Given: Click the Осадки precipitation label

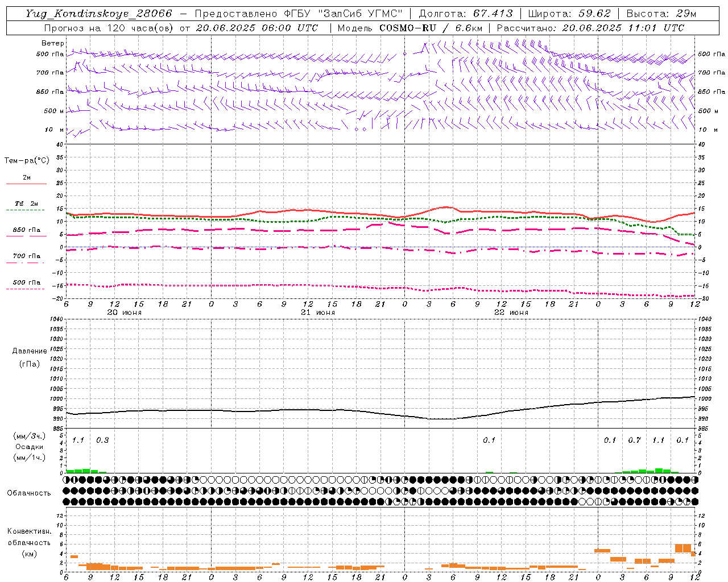Looking at the screenshot, I should pyautogui.click(x=30, y=447).
